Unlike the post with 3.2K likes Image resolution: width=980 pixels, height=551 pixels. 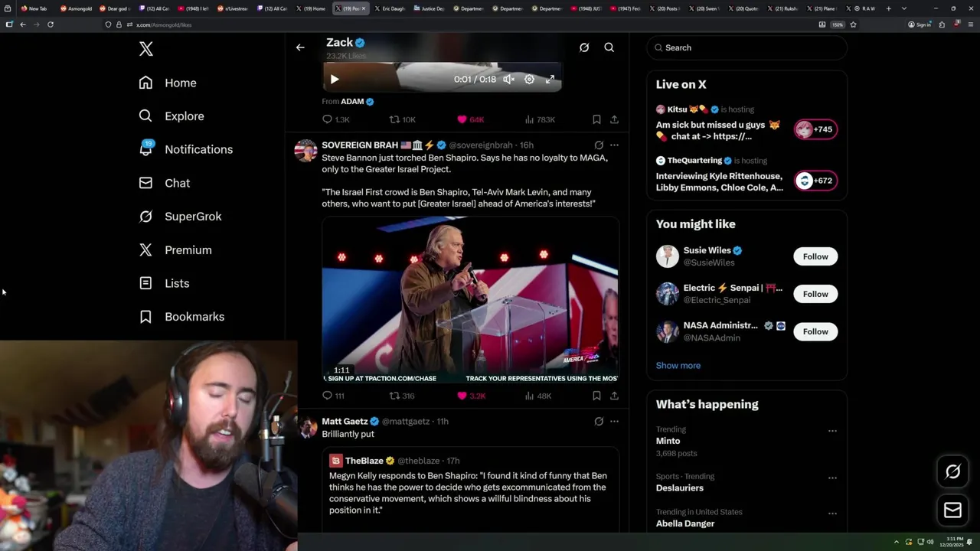coord(471,396)
